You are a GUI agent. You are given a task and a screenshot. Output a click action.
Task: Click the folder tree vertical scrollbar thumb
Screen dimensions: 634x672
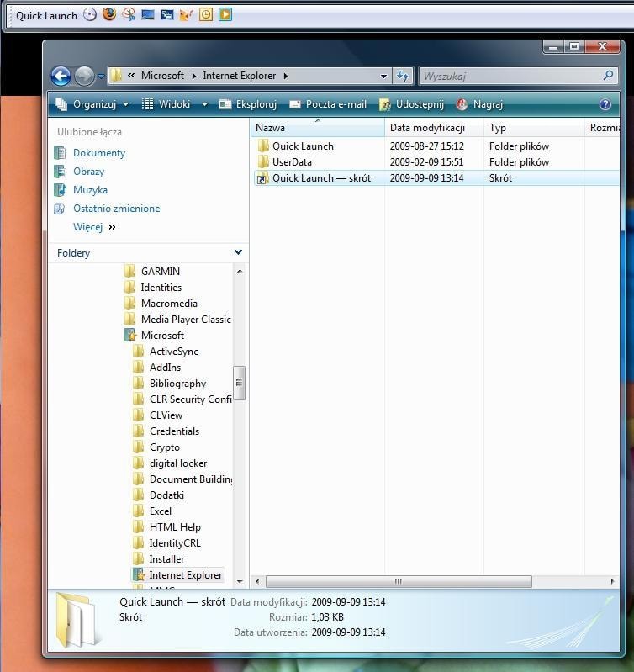[x=239, y=383]
